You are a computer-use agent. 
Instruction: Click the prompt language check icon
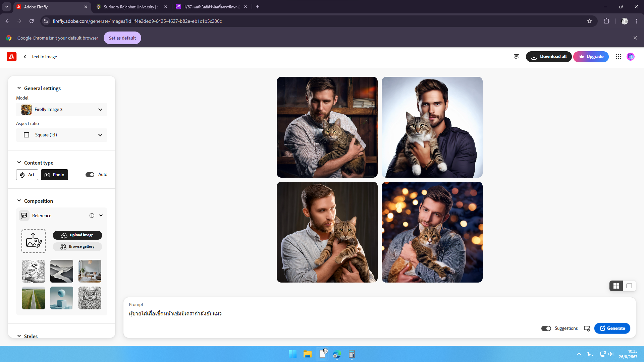(587, 328)
